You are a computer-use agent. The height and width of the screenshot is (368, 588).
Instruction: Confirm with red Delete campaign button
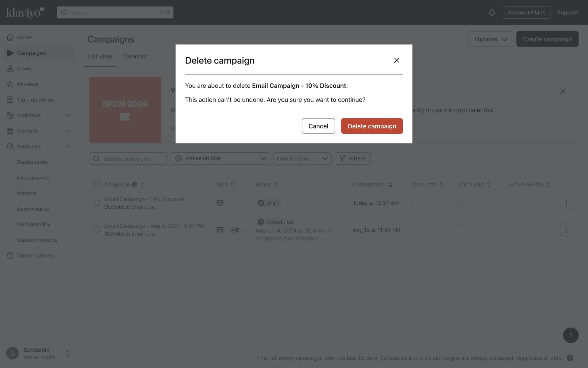click(x=371, y=126)
